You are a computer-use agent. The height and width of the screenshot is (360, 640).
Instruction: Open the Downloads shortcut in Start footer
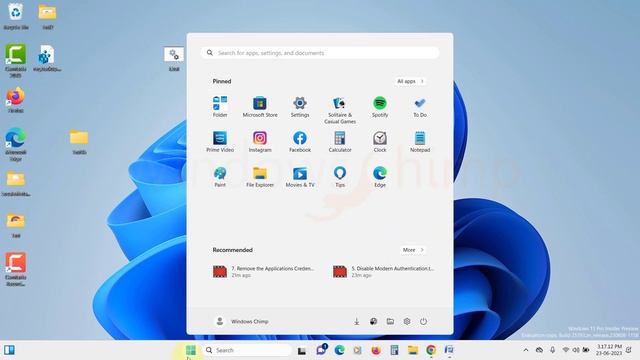click(356, 322)
